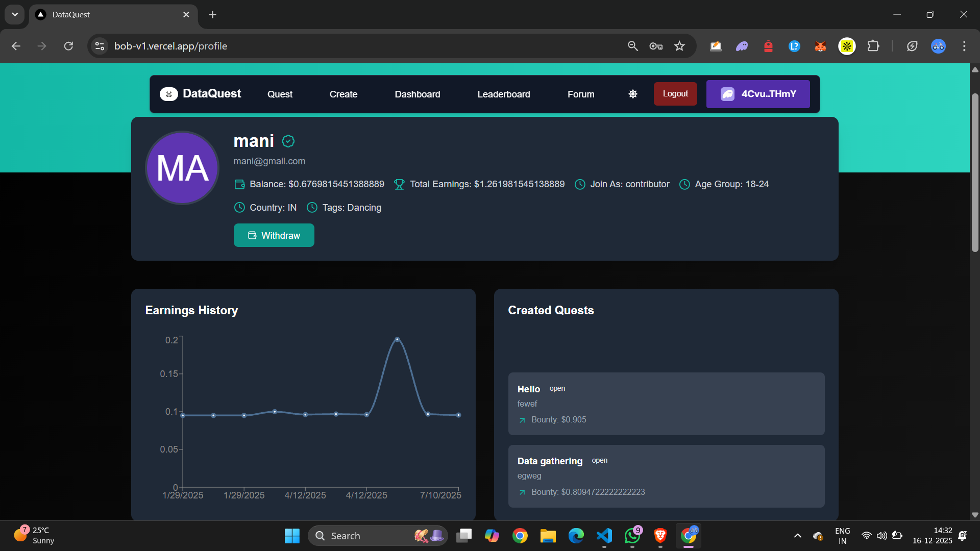This screenshot has height=551, width=980.
Task: Open the Hello quest card
Action: 666,404
